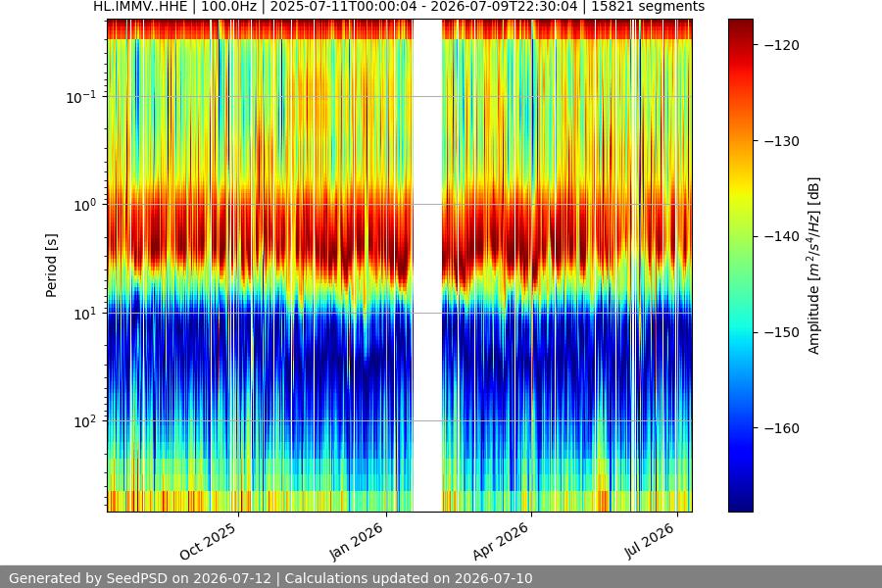Click the amplitude colorbar gradient
The image size is (882, 588).
click(740, 266)
